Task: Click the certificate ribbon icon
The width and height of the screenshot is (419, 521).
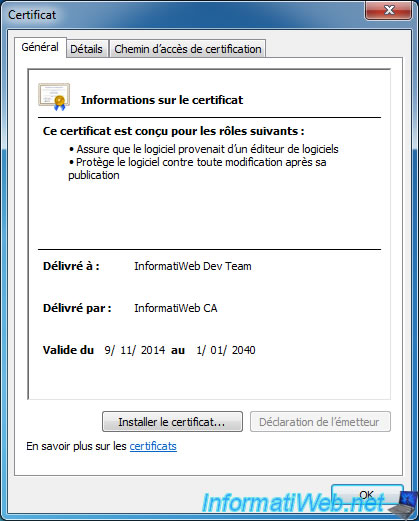Action: coord(54,97)
